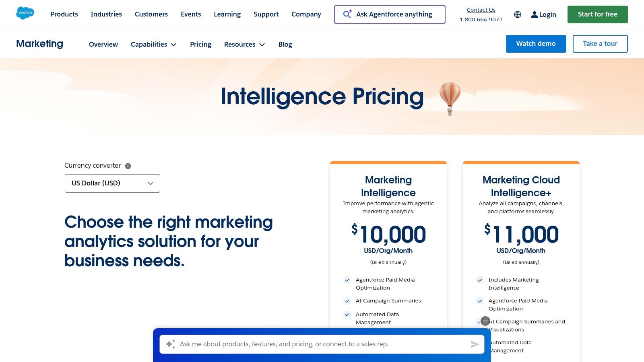Click the Start for free button
This screenshot has height=362, width=644.
597,14
